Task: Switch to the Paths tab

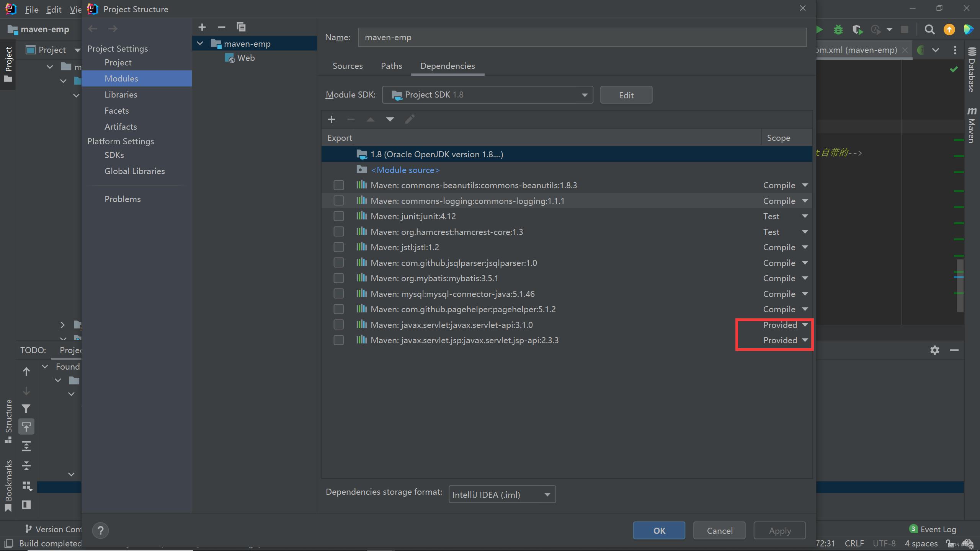Action: click(x=391, y=66)
